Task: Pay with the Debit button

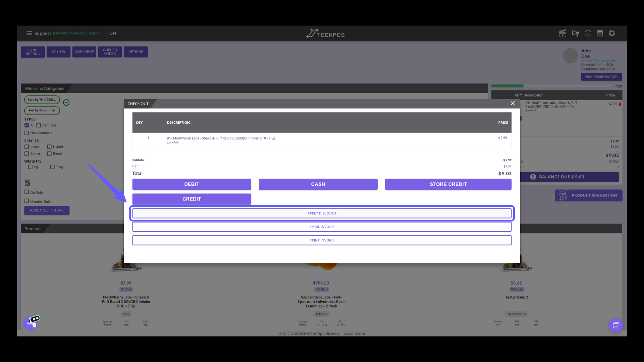Action: tap(192, 184)
